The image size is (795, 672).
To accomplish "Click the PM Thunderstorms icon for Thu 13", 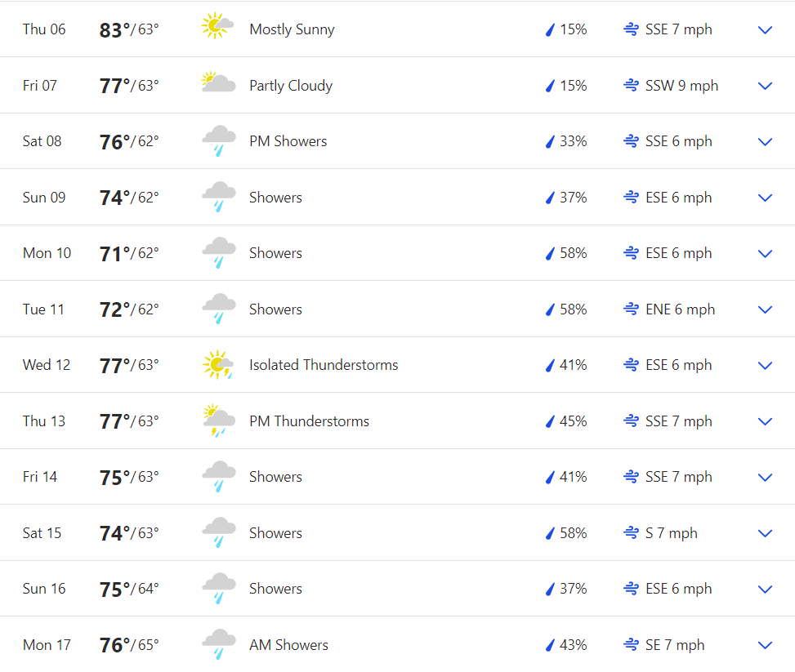I will tap(217, 421).
